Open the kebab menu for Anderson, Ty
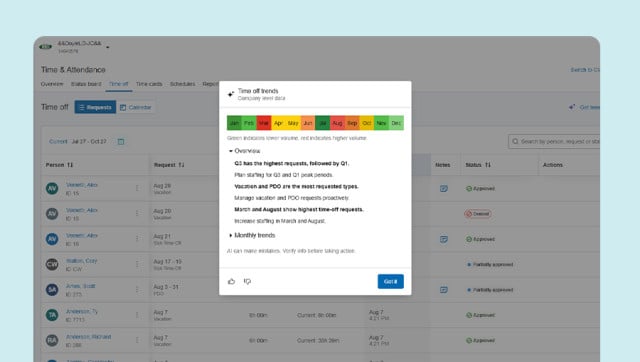The height and width of the screenshot is (362, 640). tap(137, 315)
